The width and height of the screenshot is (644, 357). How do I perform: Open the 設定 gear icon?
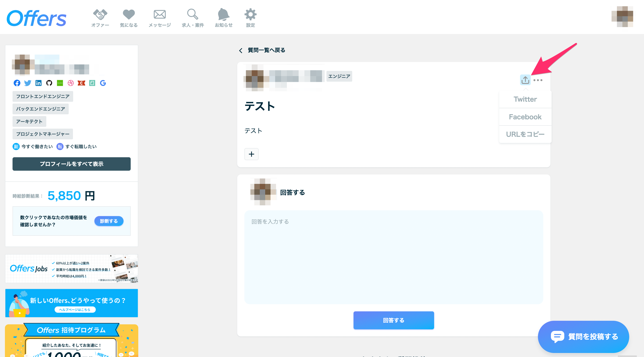point(250,18)
